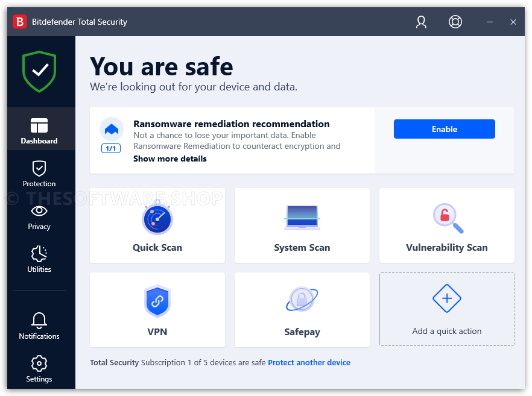
Task: Click the green shield status icon
Action: (x=39, y=72)
